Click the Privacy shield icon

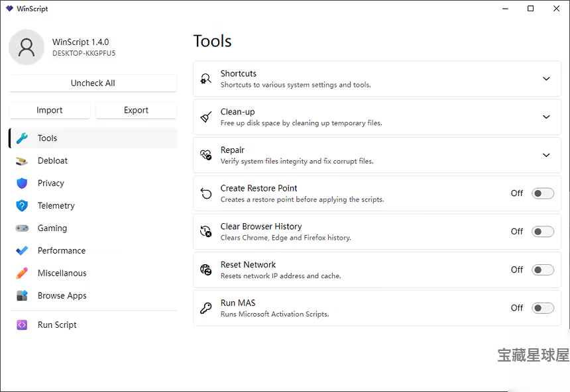(22, 183)
